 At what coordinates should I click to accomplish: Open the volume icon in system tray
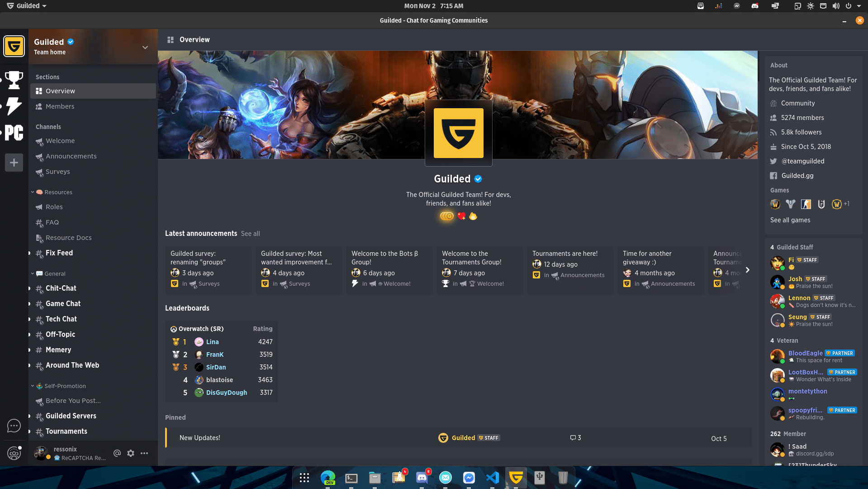tap(836, 6)
